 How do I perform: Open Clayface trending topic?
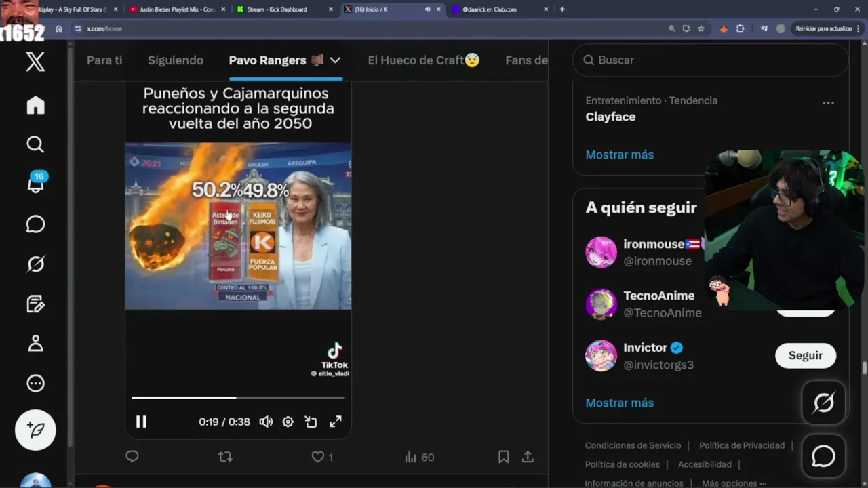click(x=610, y=117)
